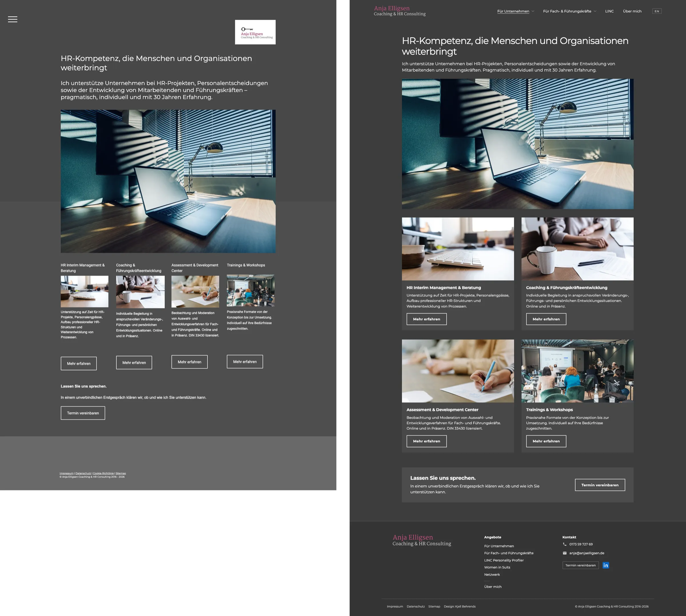This screenshot has width=686, height=616.
Task: Click Mehr erfahren in the Coaching & Führungskräfteentwicklung card, right page
Action: pyautogui.click(x=546, y=319)
